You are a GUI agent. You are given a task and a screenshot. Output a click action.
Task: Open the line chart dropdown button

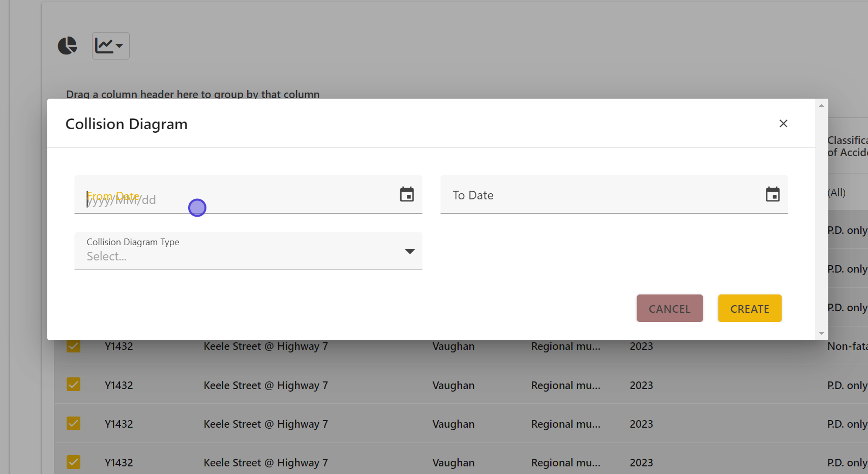click(x=110, y=46)
